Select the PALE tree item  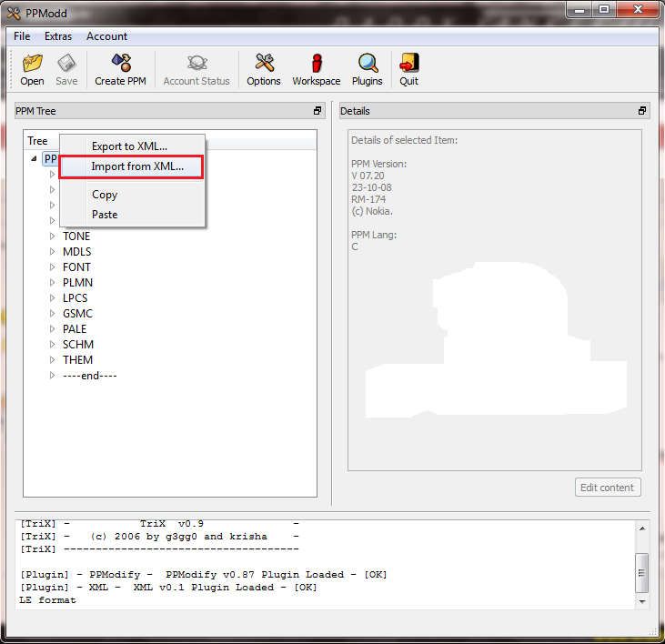coord(75,329)
